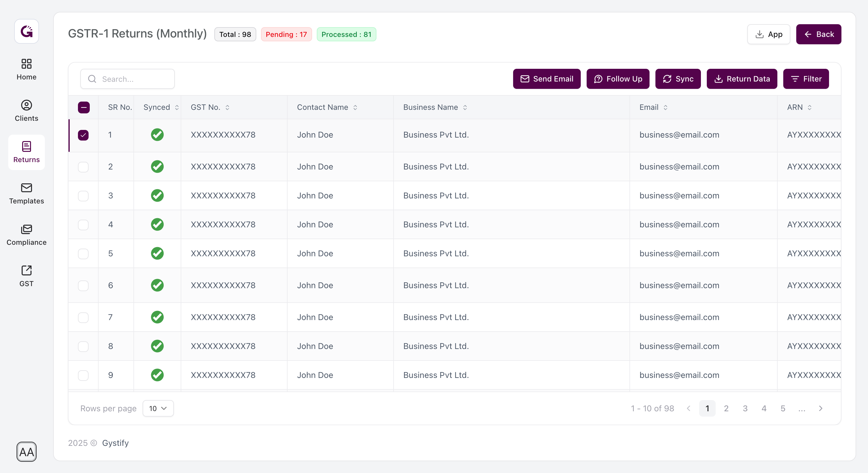Click the green synced checkmark in row 3
This screenshot has height=473, width=868.
157,195
